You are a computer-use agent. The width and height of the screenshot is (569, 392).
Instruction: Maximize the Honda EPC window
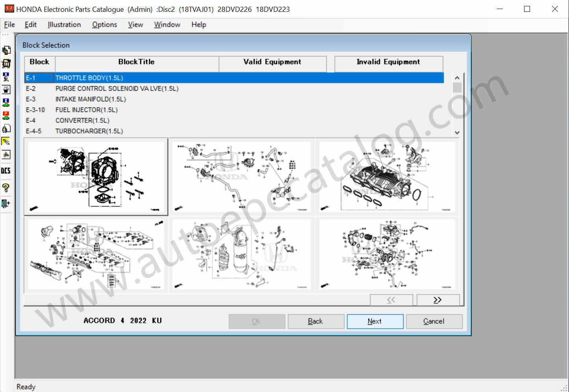tap(527, 9)
